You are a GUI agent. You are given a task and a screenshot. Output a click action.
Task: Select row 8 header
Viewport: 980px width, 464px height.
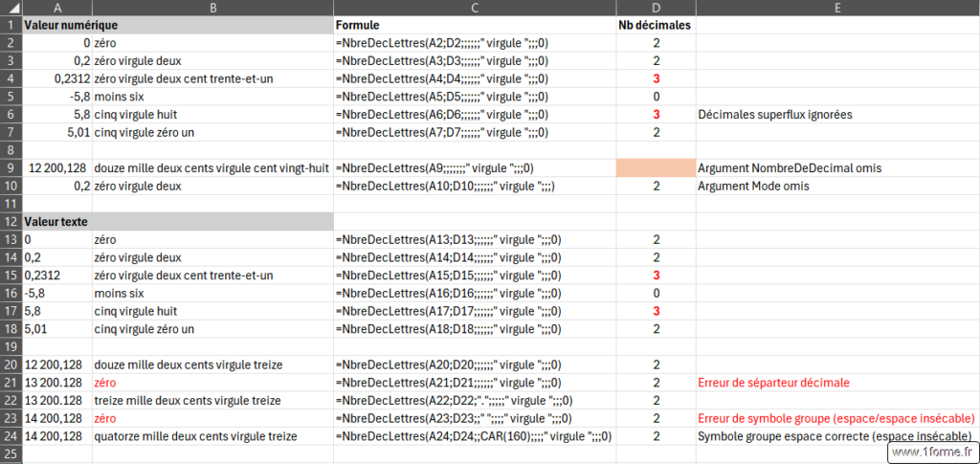coord(11,150)
